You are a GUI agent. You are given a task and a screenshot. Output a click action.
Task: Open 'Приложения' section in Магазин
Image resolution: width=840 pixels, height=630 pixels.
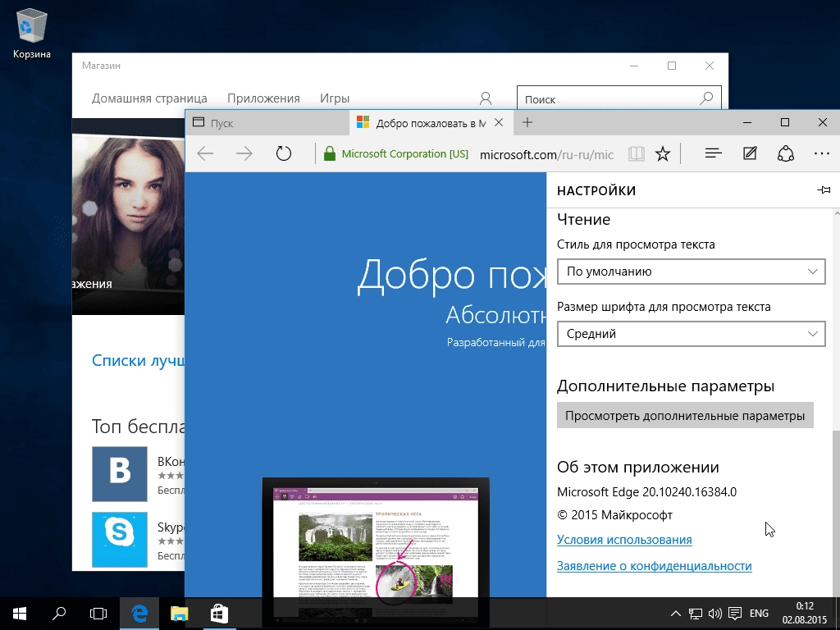tap(263, 98)
